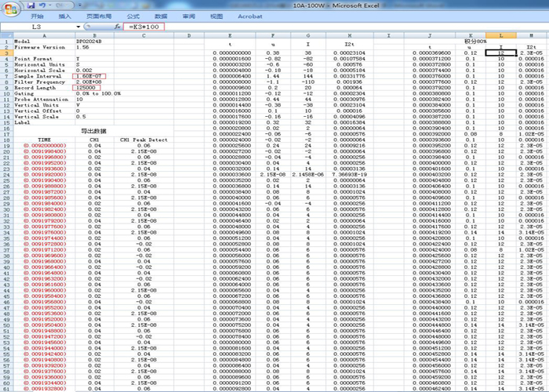Image resolution: width=549 pixels, height=392 pixels.
Task: Click the CH1 Peak Detect heading cell
Action: click(x=144, y=140)
